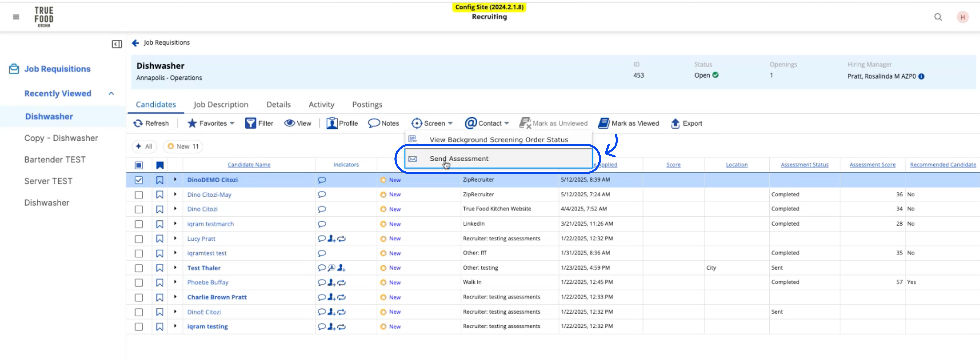This screenshot has width=980, height=360.
Task: Tick the iqram testing checkbox
Action: (x=139, y=327)
